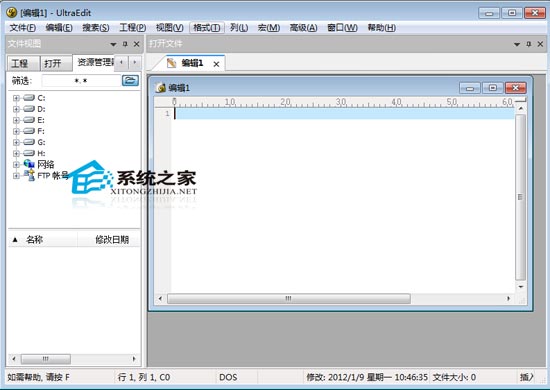This screenshot has width=550, height=390.
Task: Open the 工程(P) menu
Action: [133, 28]
